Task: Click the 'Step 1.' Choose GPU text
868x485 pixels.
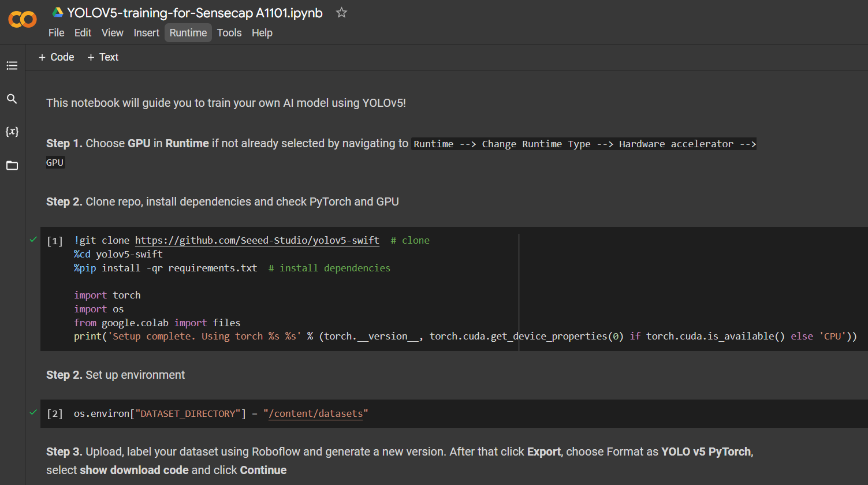Action: click(x=228, y=143)
